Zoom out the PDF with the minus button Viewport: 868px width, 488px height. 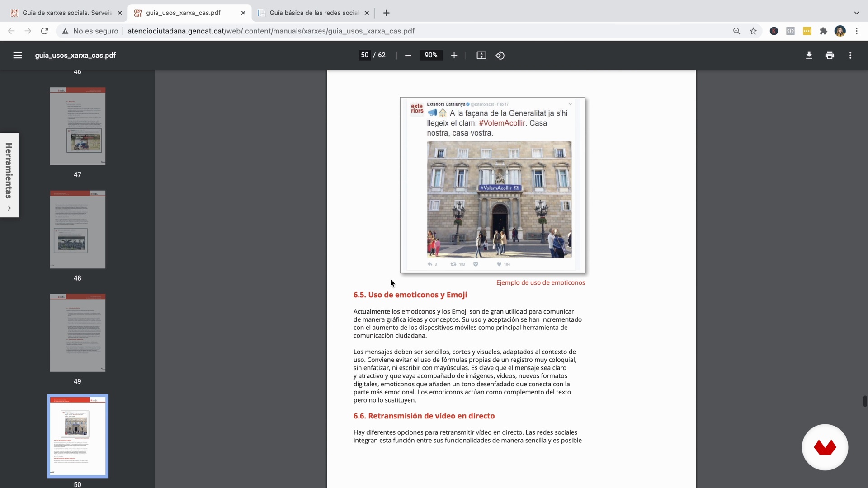[x=408, y=55]
